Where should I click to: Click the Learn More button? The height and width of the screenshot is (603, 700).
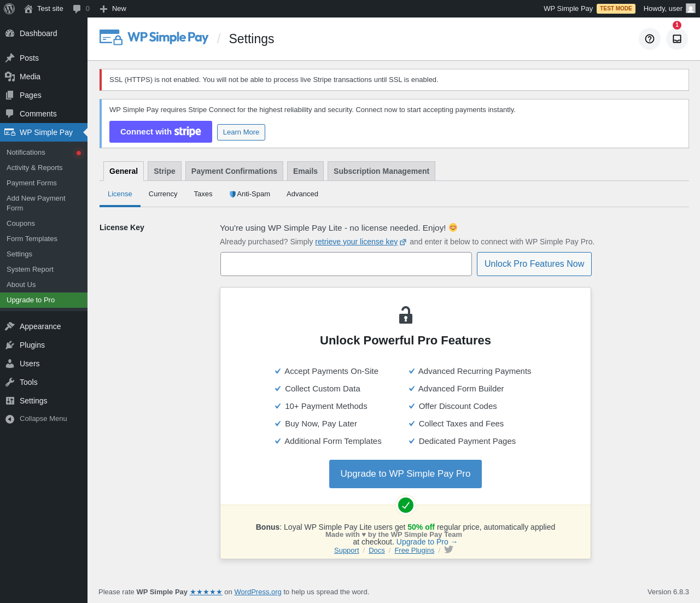pos(241,132)
